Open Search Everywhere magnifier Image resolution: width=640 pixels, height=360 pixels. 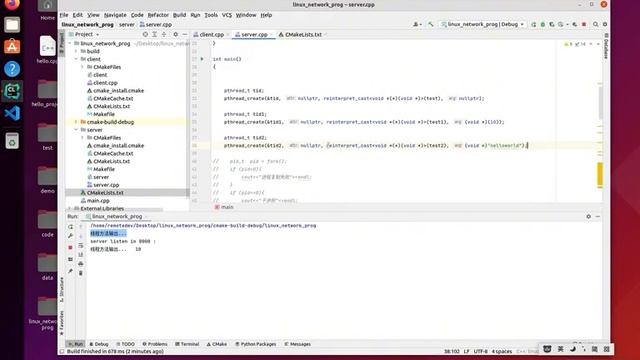point(596,24)
